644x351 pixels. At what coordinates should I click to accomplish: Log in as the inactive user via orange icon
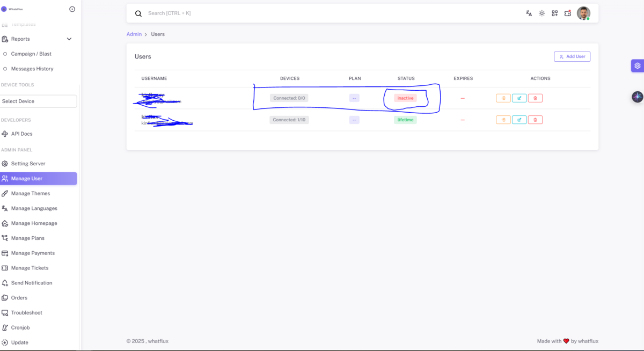tap(503, 98)
